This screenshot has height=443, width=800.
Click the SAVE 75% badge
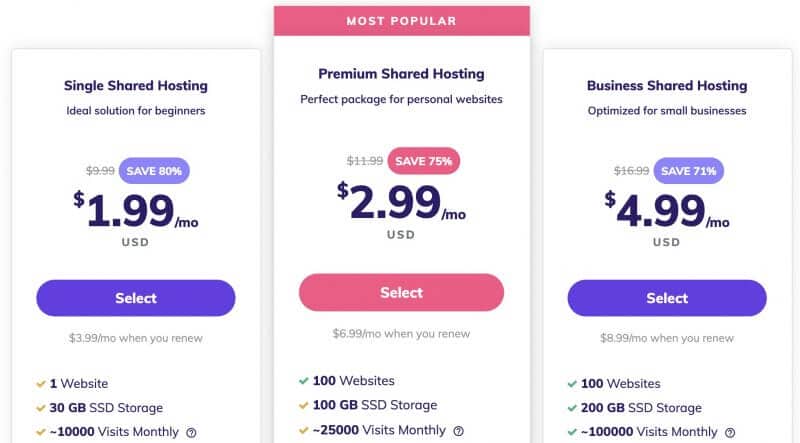pyautogui.click(x=423, y=161)
